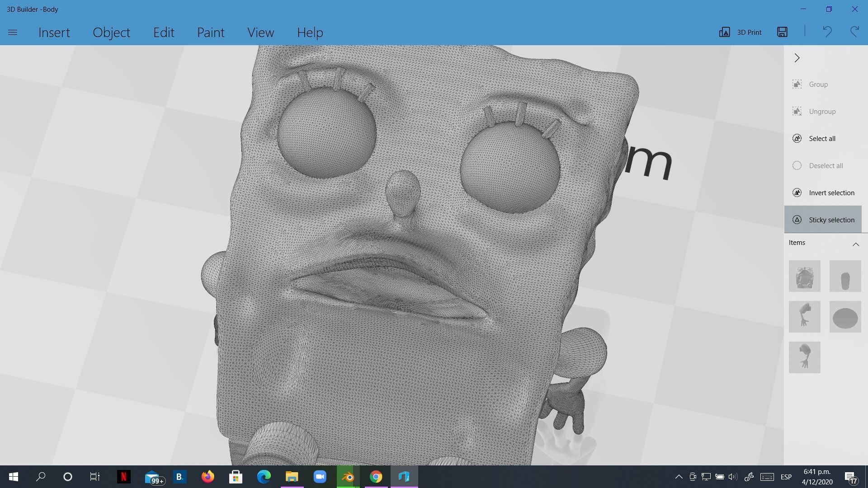Open the clock and calendar flyout
This screenshot has width=868, height=488.
[817, 477]
